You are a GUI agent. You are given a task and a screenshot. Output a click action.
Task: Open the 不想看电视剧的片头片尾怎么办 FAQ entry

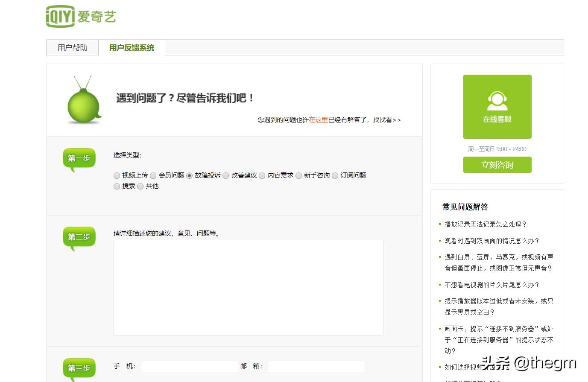point(492,285)
